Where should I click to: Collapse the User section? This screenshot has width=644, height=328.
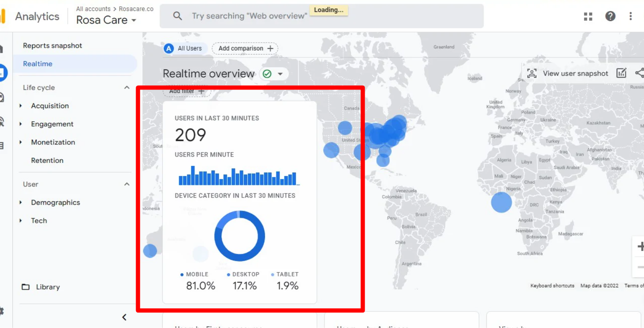(x=126, y=184)
